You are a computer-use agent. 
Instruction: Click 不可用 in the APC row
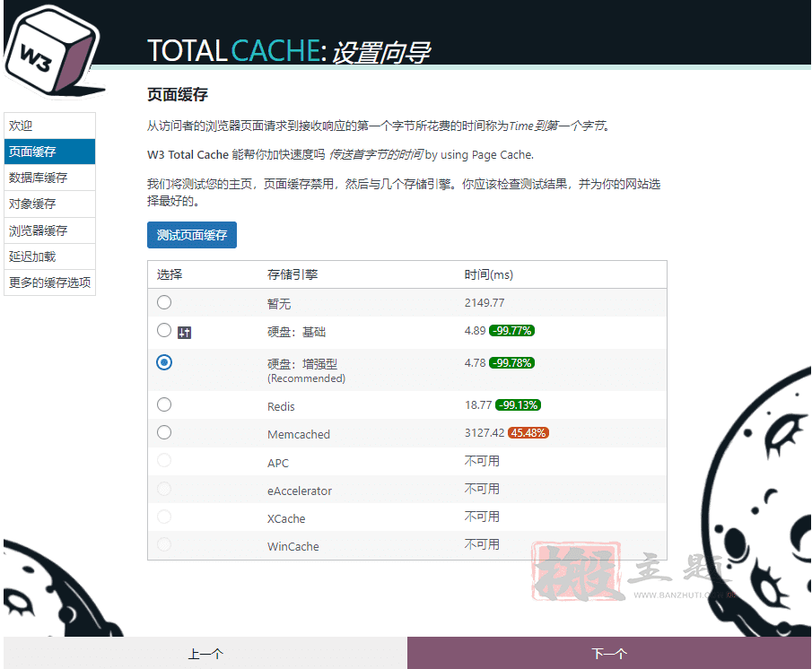[482, 460]
